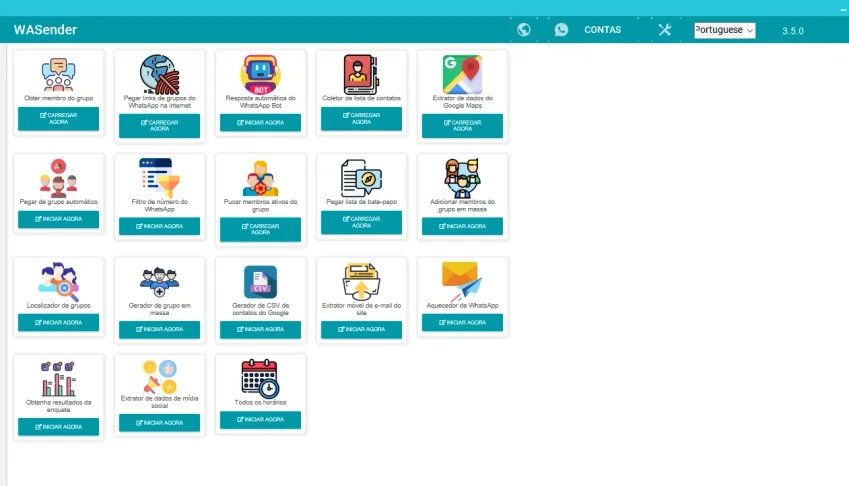Open the tools wrench icon in header

(x=665, y=30)
